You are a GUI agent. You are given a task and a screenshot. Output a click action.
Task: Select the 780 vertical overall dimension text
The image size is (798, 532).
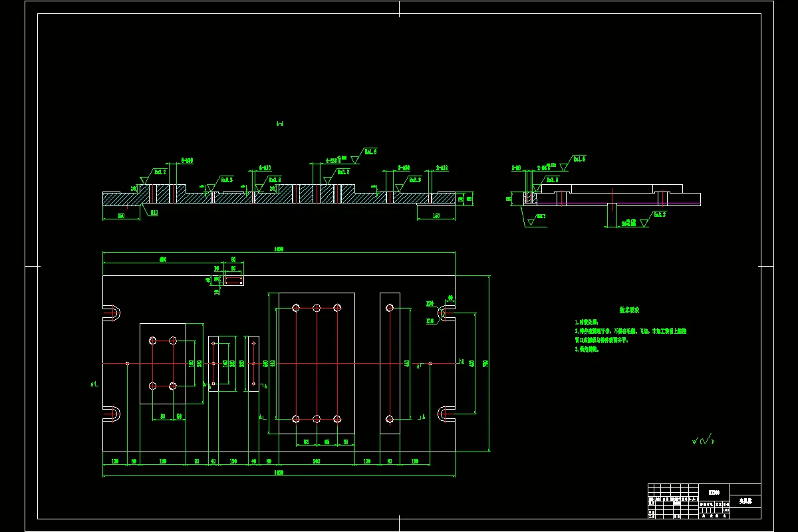(485, 363)
